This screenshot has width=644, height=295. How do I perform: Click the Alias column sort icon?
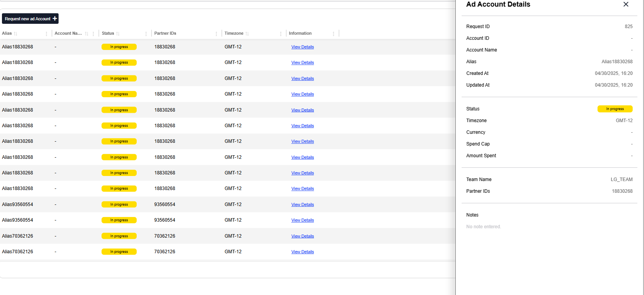pos(16,34)
